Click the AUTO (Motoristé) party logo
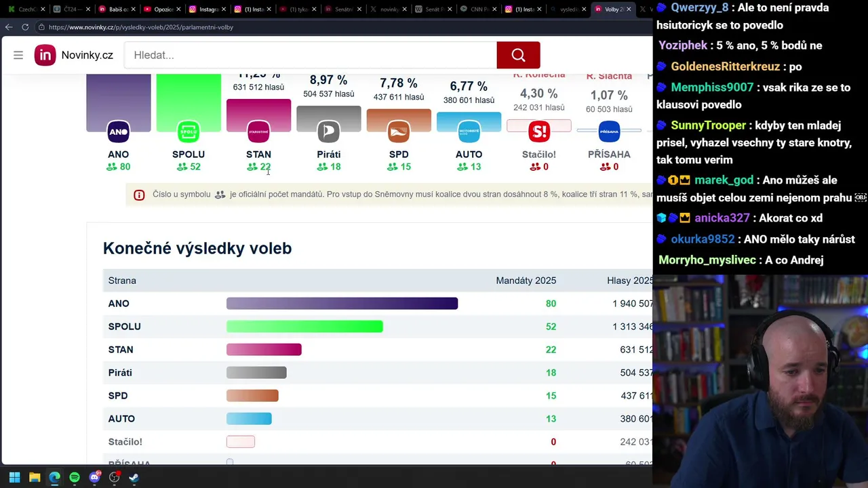868x488 pixels. click(x=469, y=131)
